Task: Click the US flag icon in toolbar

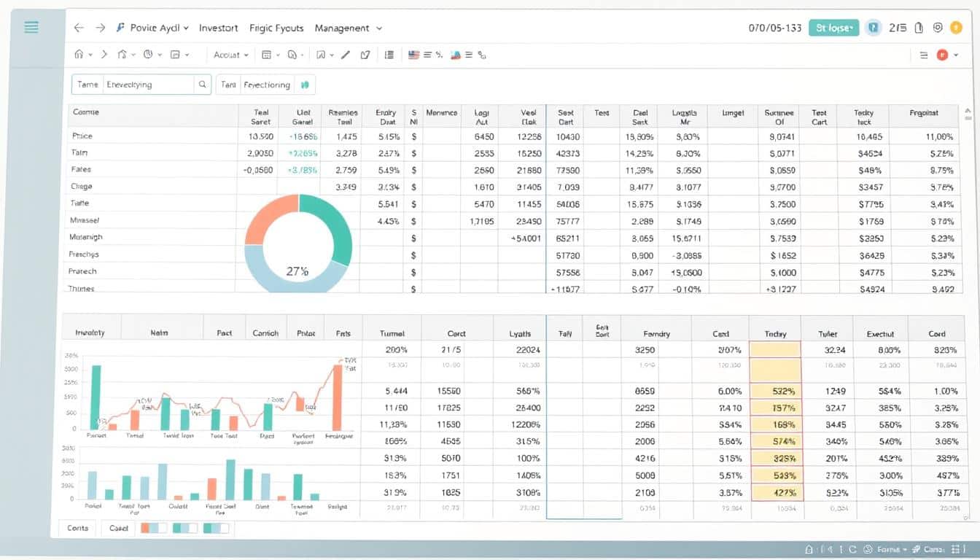Action: click(414, 55)
